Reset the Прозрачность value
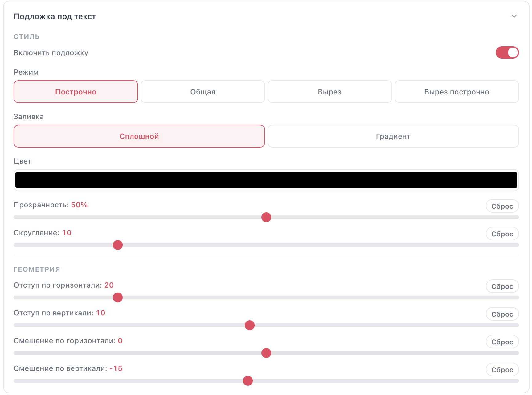Viewport: 532px width, 395px height. 502,206
